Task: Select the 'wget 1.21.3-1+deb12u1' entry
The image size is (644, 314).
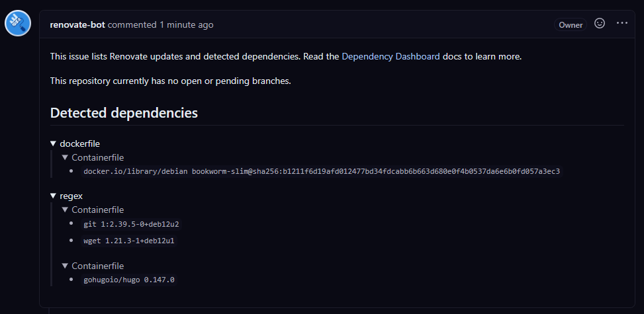Action: tap(129, 241)
